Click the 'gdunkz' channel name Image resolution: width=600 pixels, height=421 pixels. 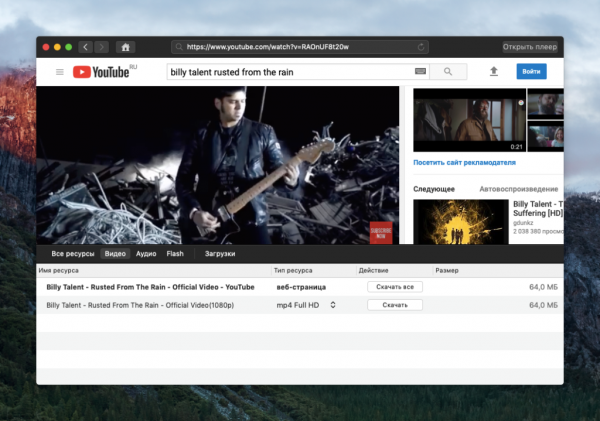click(523, 223)
